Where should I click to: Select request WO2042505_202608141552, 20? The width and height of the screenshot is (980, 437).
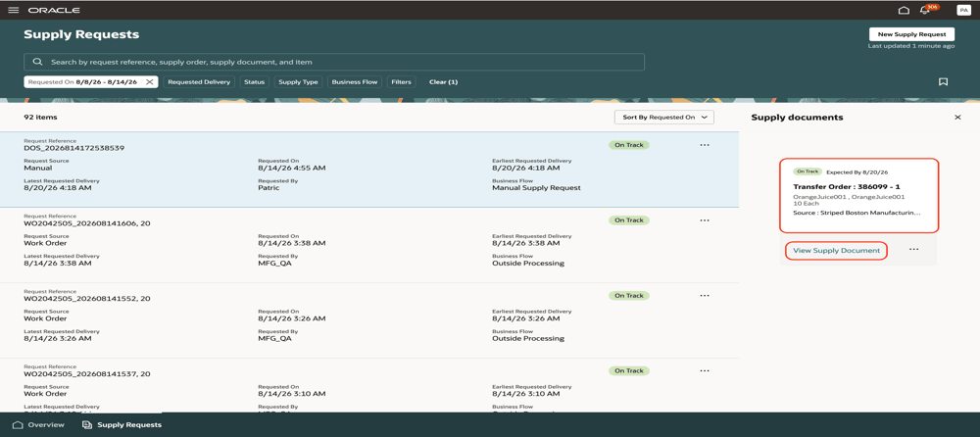click(x=87, y=298)
